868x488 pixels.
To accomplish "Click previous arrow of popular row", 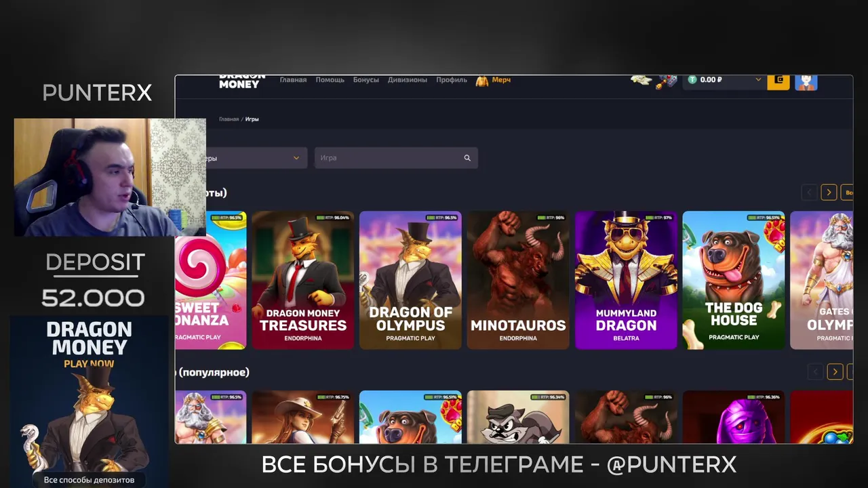I will click(x=815, y=371).
